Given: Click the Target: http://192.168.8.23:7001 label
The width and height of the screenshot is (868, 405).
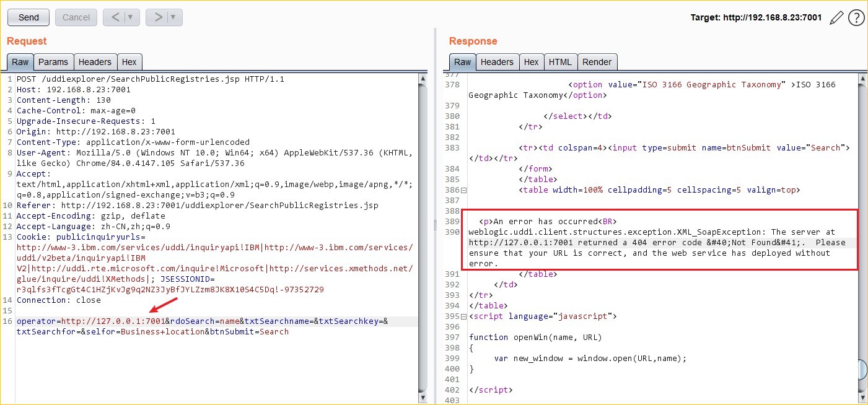Looking at the screenshot, I should pos(756,18).
